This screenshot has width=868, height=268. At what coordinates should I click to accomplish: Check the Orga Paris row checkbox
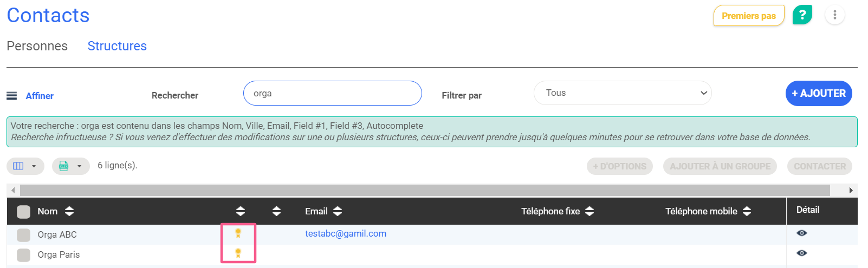(23, 255)
